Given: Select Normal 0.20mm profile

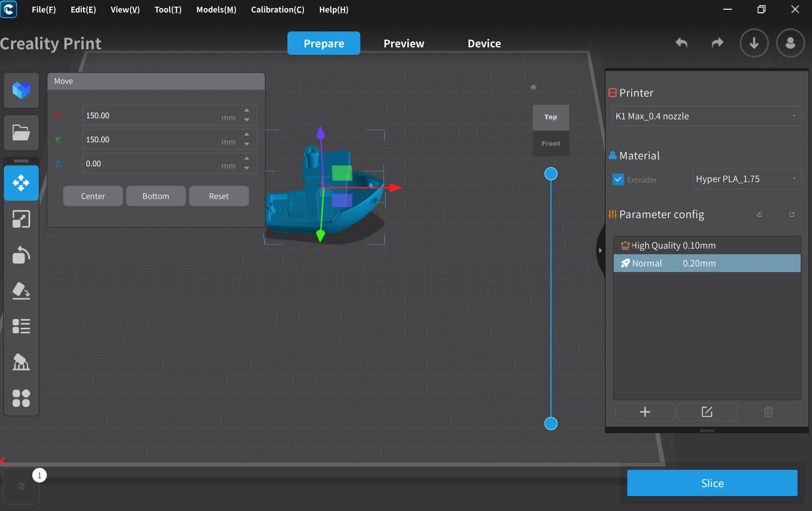Looking at the screenshot, I should point(706,263).
